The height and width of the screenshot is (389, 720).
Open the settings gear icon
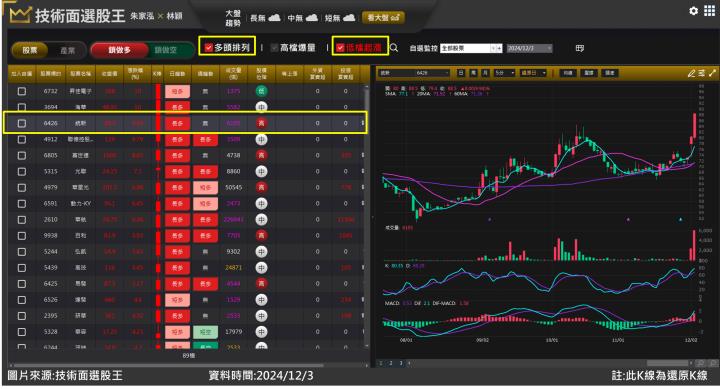coord(693,11)
